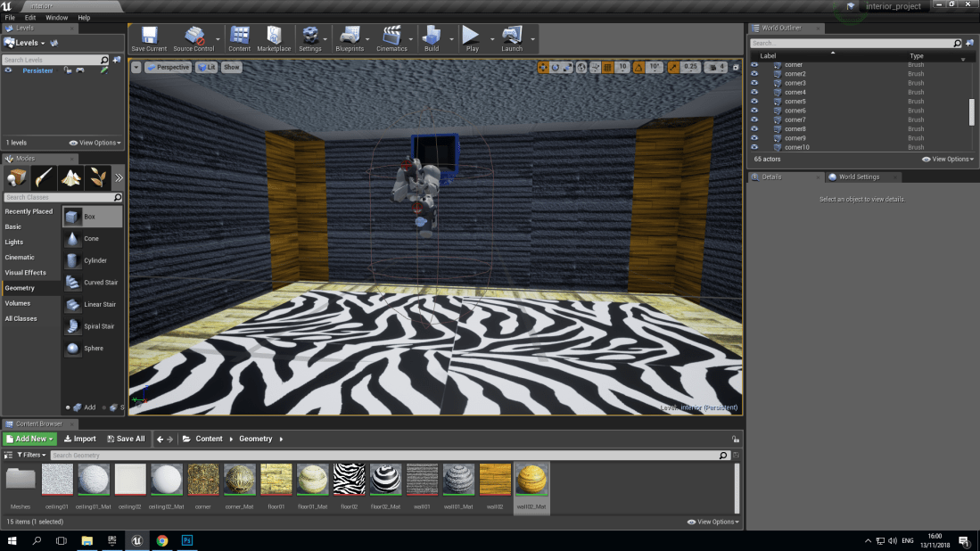The width and height of the screenshot is (980, 551).
Task: Toggle grid snapping in the viewport toolbar
Action: click(x=607, y=67)
